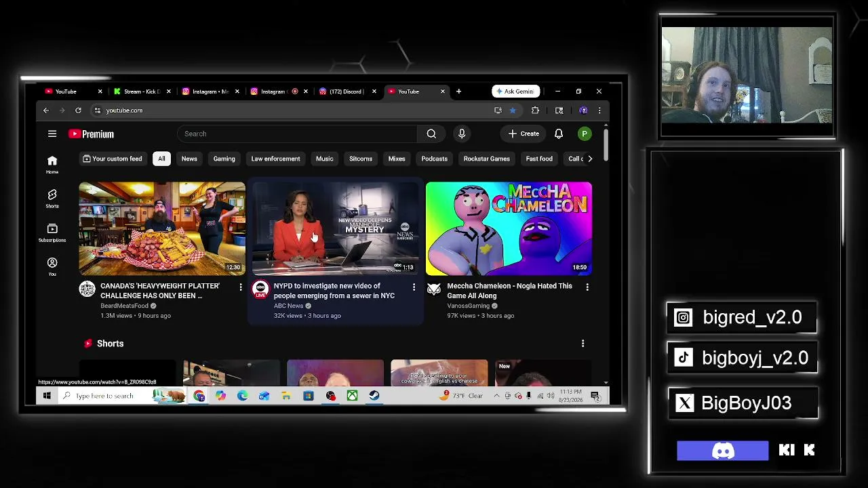Start voice search with the microphone
868x488 pixels.
[462, 134]
